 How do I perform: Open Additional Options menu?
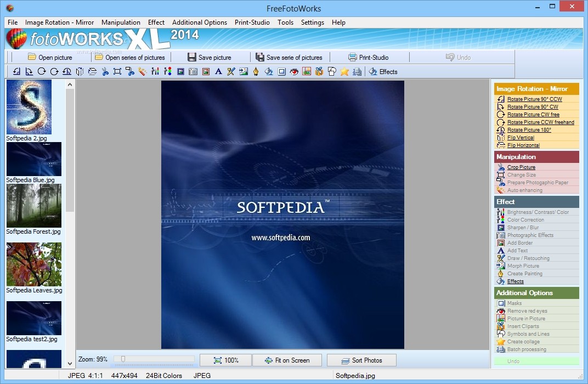coord(200,22)
